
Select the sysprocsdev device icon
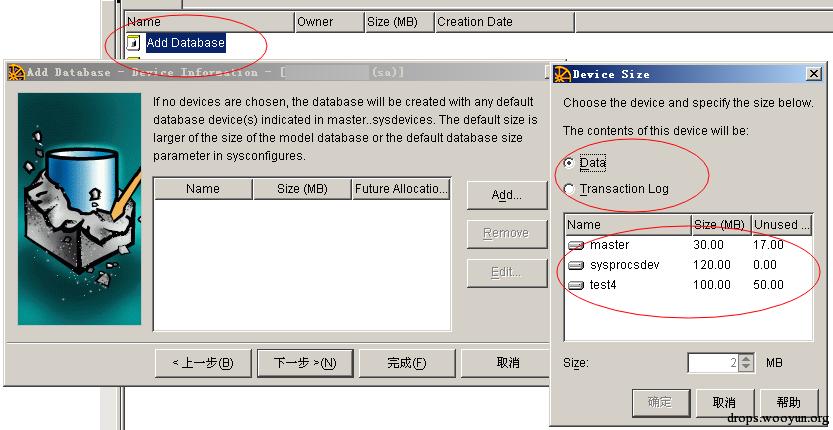[576, 265]
